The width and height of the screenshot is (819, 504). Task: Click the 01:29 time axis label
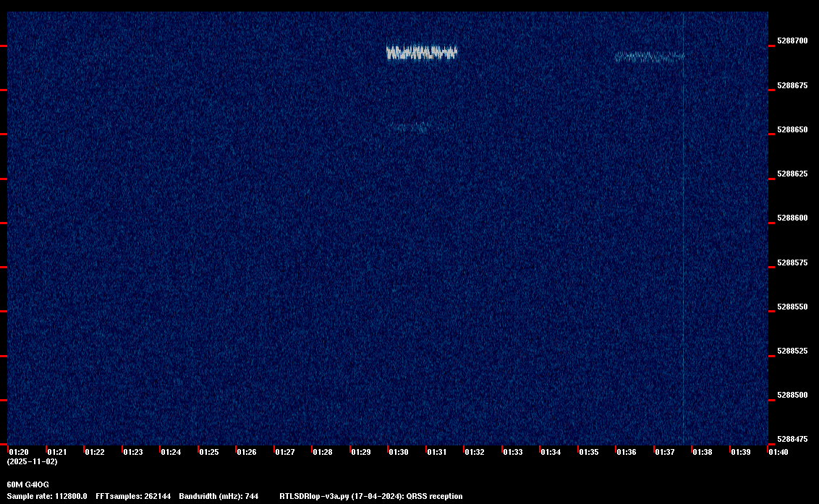pyautogui.click(x=361, y=452)
